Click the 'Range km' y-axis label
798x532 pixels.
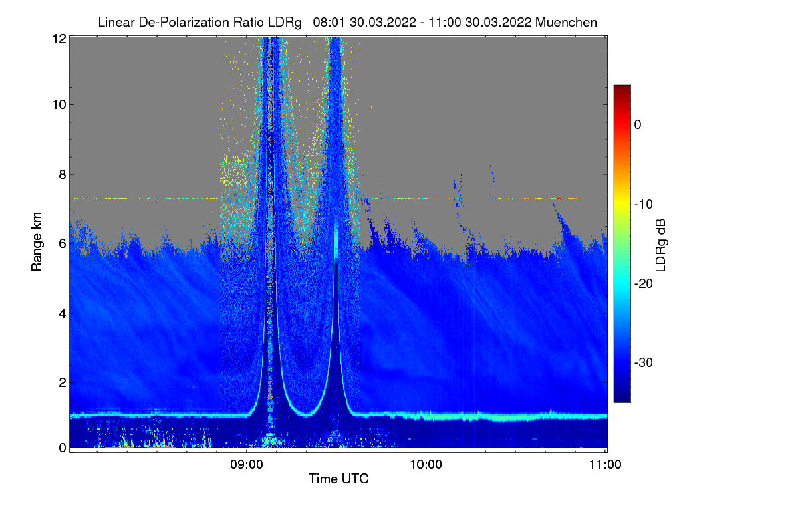point(37,243)
